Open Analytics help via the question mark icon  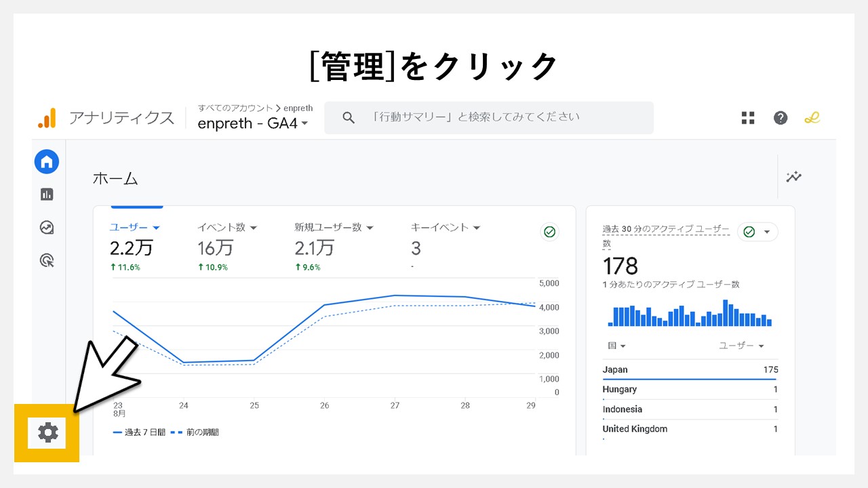(781, 117)
